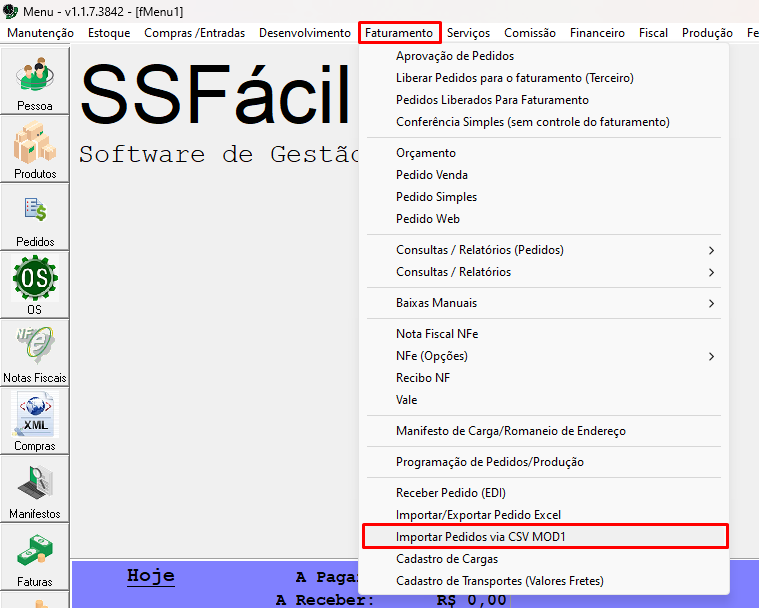Select Pedido Simples
Image resolution: width=759 pixels, height=608 pixels.
[x=544, y=197]
